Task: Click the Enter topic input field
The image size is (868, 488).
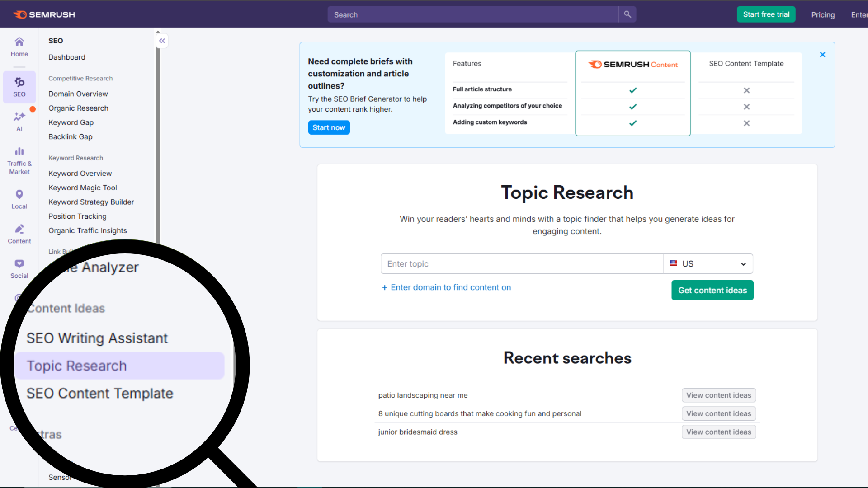Action: [521, 263]
